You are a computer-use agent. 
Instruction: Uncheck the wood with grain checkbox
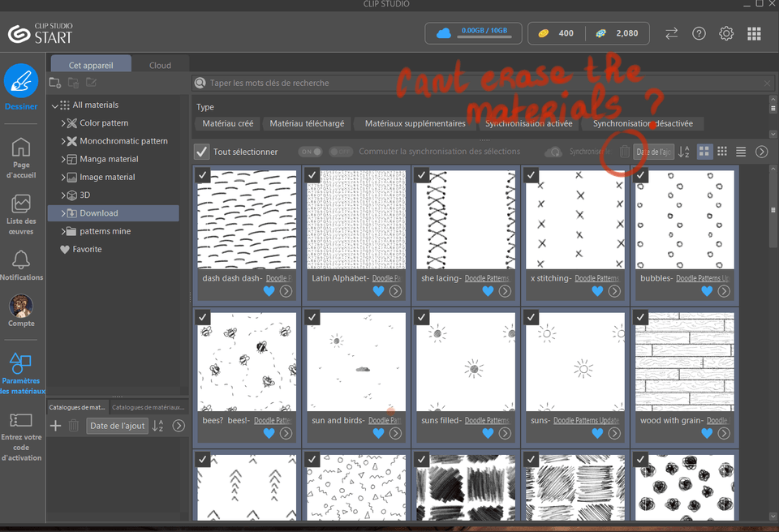641,317
